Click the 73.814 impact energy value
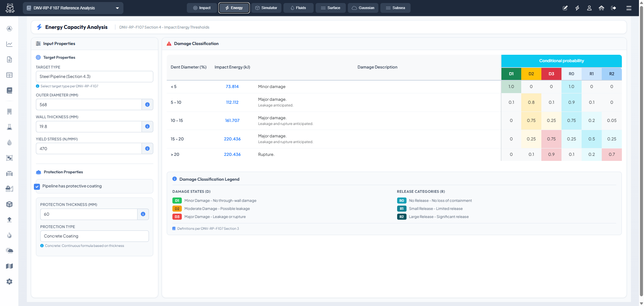 pyautogui.click(x=232, y=87)
